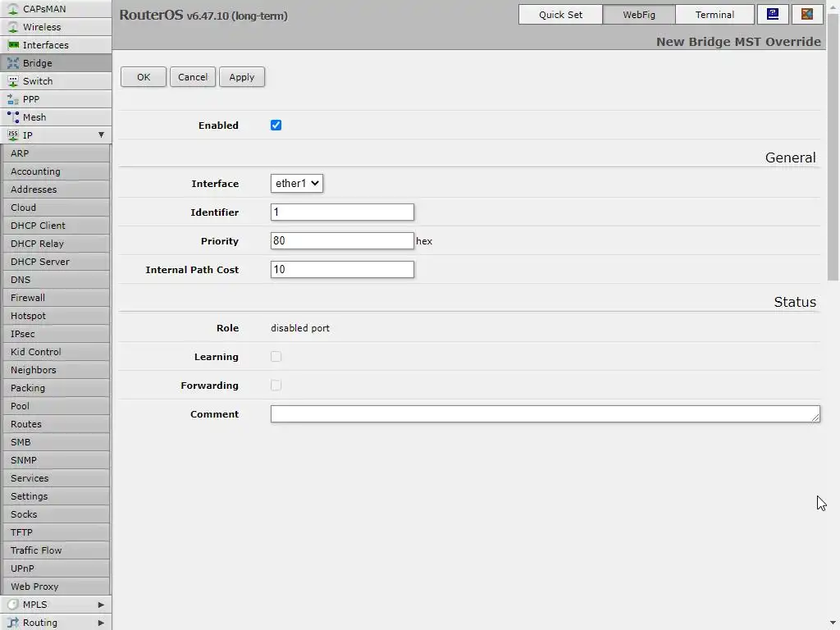Viewport: 840px width, 630px height.
Task: Expand the Routing submenu arrow
Action: pyautogui.click(x=101, y=623)
